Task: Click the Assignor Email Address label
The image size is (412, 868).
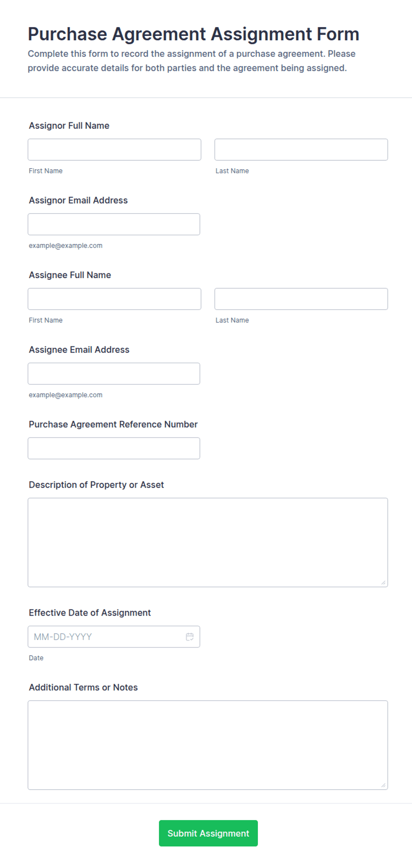Action: (x=78, y=200)
